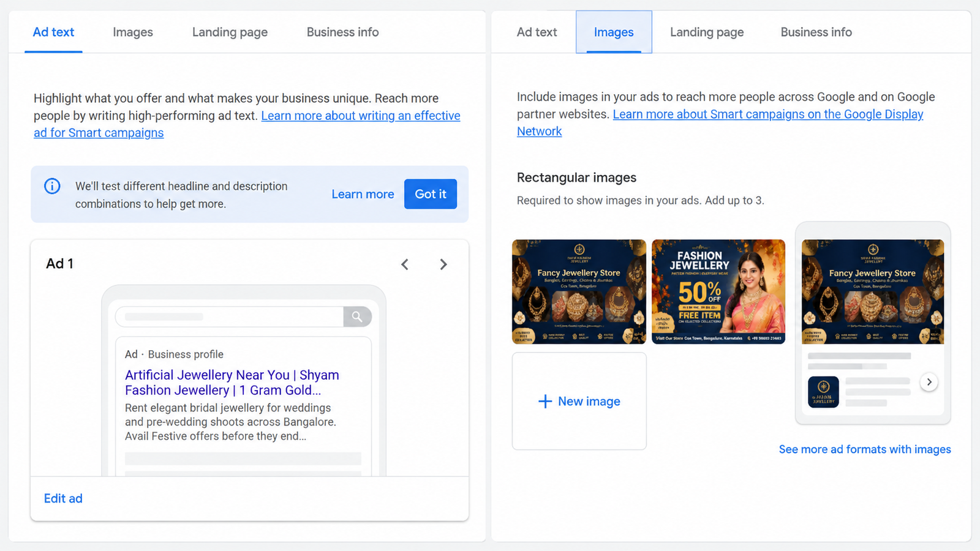Click the business logo in phone preview

click(x=823, y=392)
